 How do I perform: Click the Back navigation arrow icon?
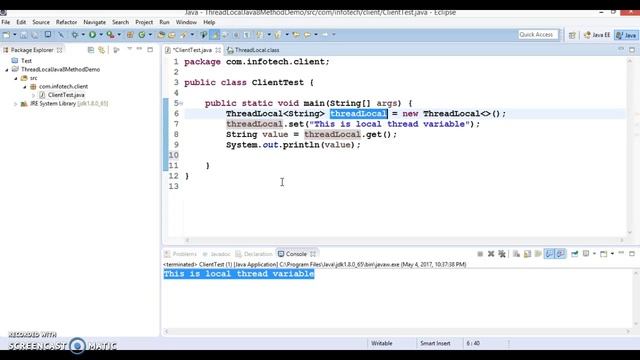coord(307,35)
